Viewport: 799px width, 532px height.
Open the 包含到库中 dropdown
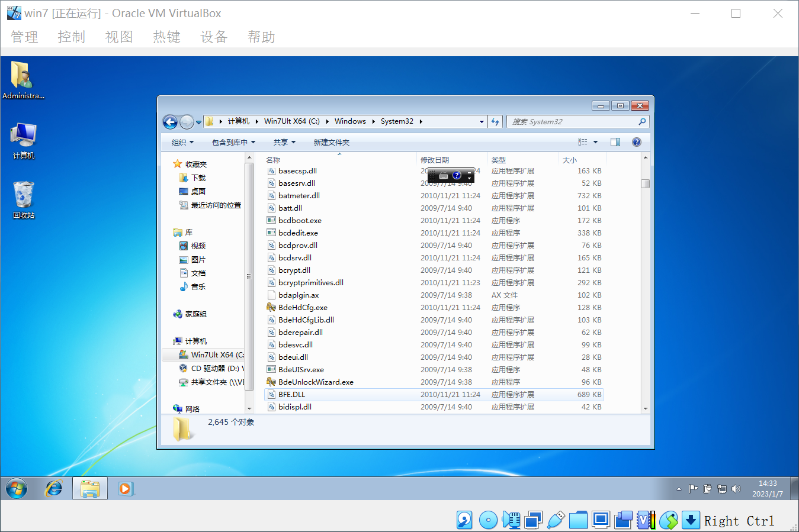click(233, 143)
